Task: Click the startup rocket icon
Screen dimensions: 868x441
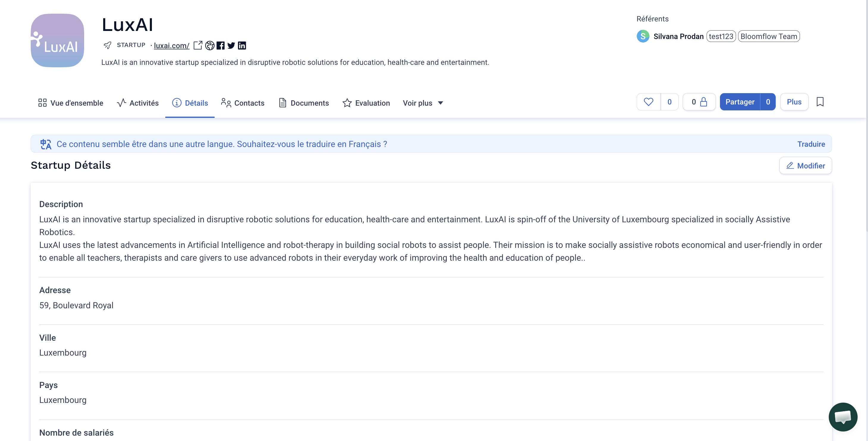Action: tap(108, 45)
